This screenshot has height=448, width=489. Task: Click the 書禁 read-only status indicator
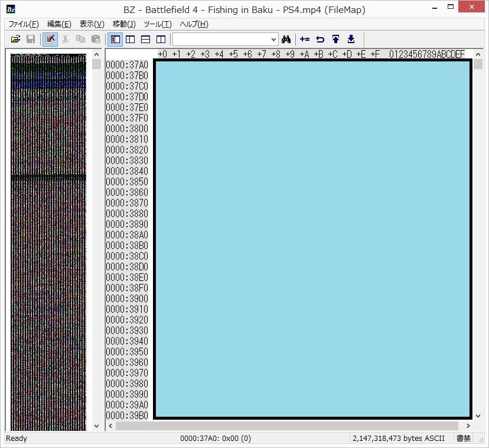pyautogui.click(x=464, y=439)
